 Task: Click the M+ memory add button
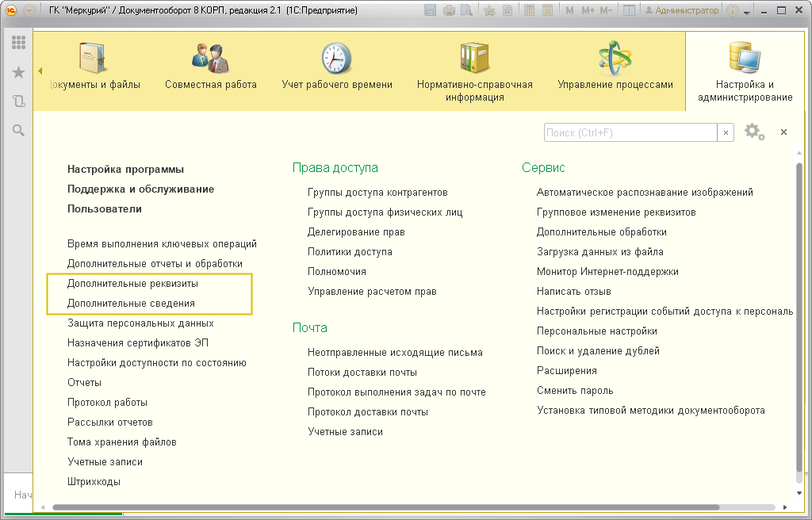pos(588,10)
